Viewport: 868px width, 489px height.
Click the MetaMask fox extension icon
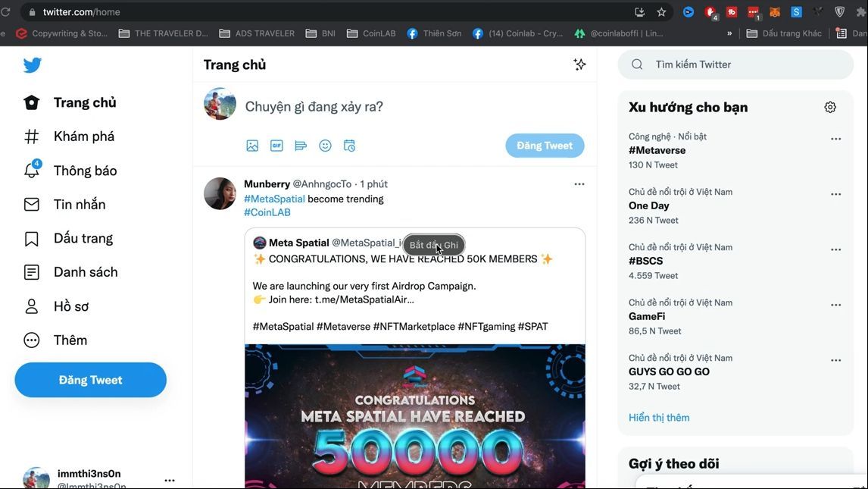coord(774,11)
